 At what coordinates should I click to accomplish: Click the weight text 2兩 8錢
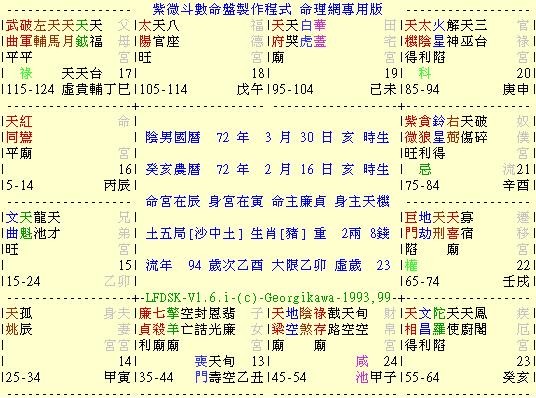click(x=365, y=234)
